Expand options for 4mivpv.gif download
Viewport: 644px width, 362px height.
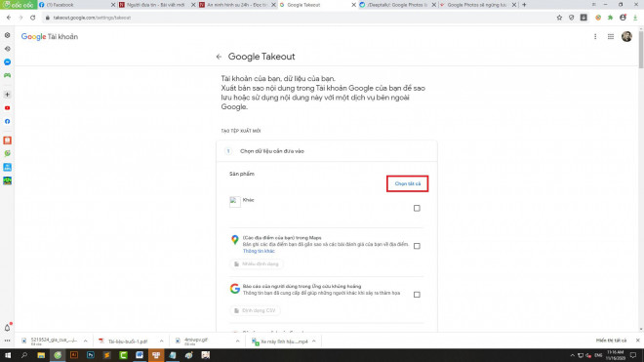point(238,342)
